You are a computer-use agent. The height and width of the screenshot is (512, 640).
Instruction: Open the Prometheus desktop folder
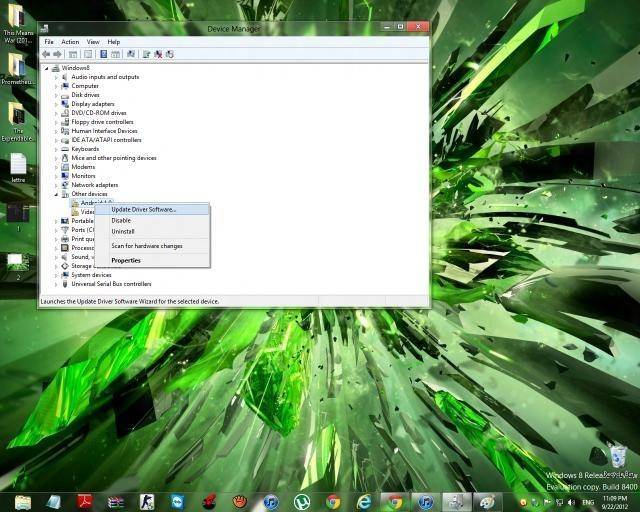[17, 69]
